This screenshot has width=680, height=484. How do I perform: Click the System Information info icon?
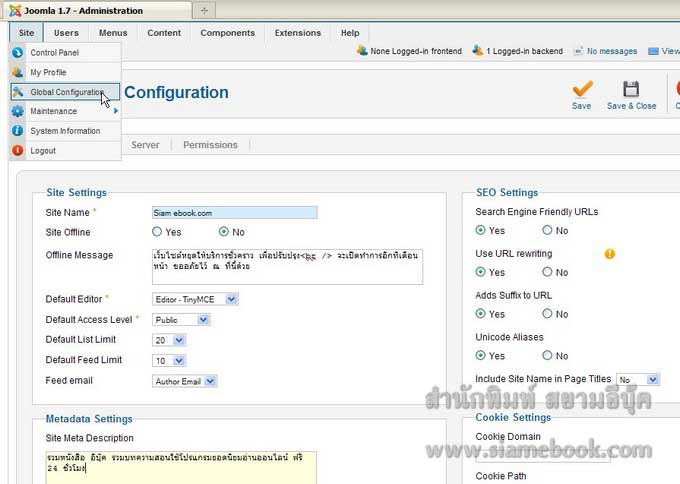coord(17,131)
